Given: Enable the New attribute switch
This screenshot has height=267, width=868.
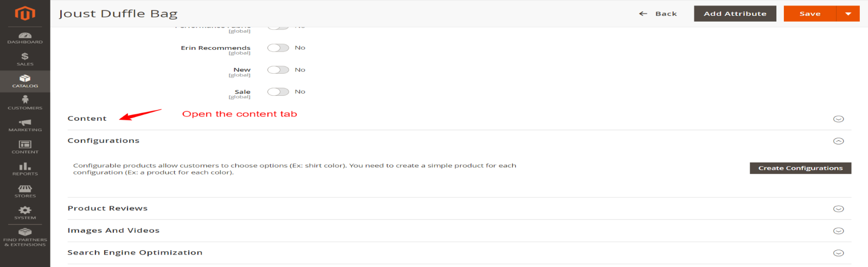Looking at the screenshot, I should [x=278, y=70].
